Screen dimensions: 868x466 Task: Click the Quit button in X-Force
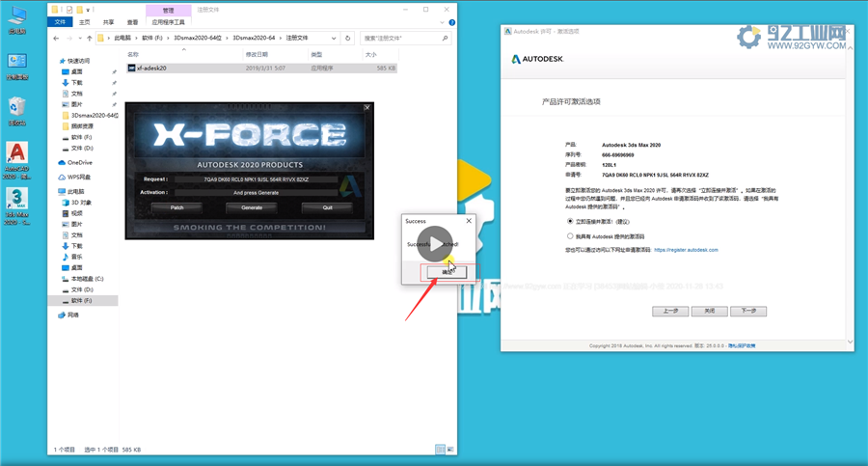(x=327, y=207)
